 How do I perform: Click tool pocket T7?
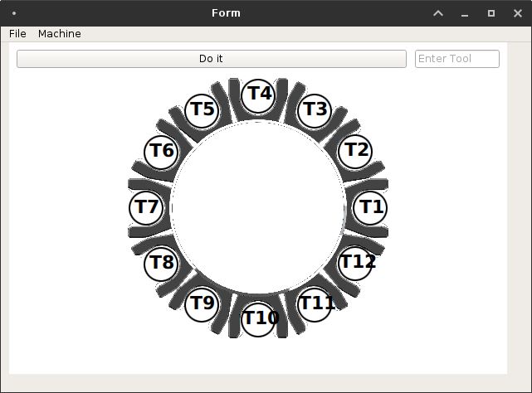[x=146, y=207]
